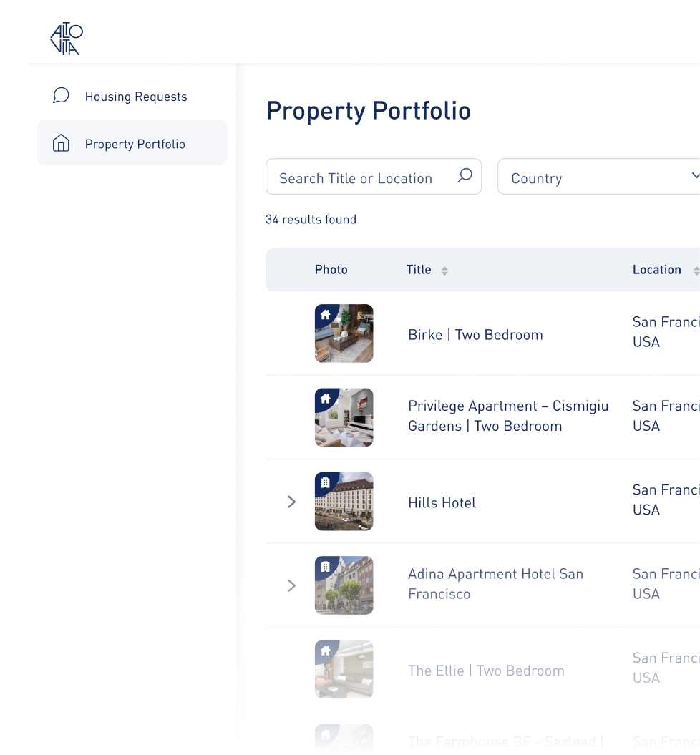Click the Property Portfolio page heading
Viewport: 700px width, 755px height.
coord(369,111)
